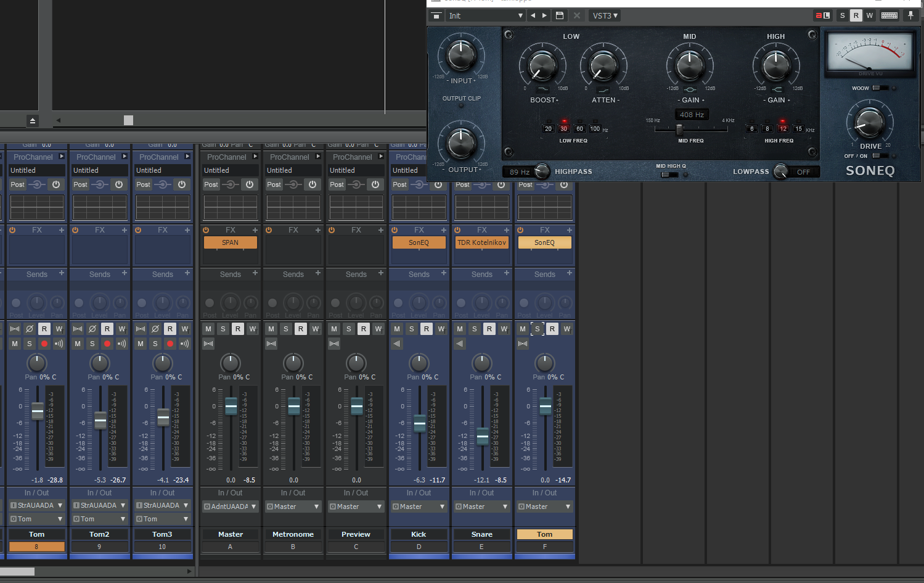
Task: Select the 60 Hz low frequency button
Action: point(579,129)
